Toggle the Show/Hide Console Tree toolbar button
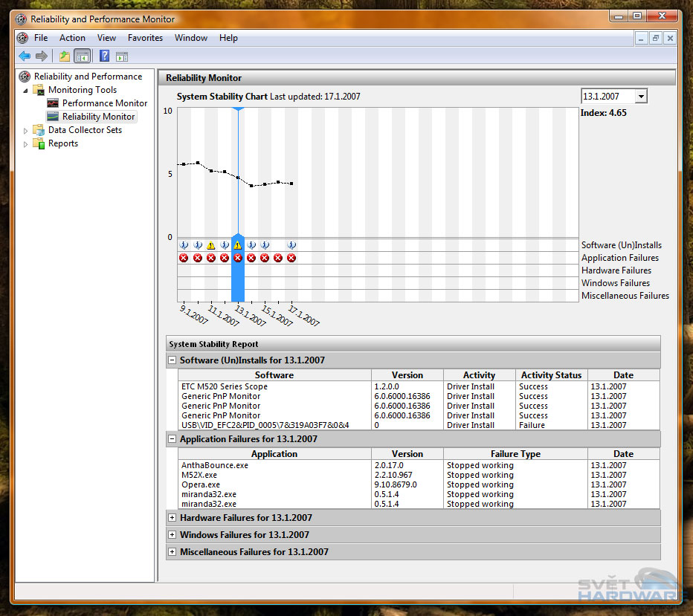This screenshot has width=693, height=616. (x=83, y=56)
